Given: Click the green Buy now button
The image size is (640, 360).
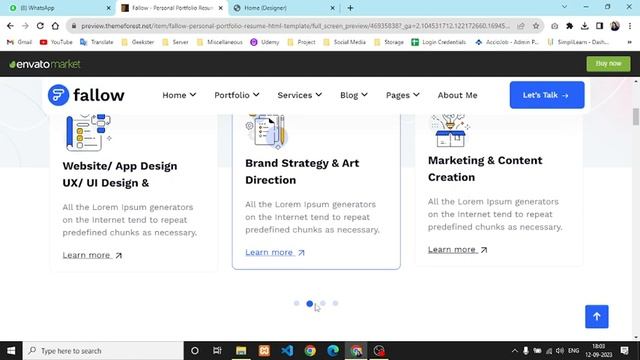Looking at the screenshot, I should pos(608,64).
